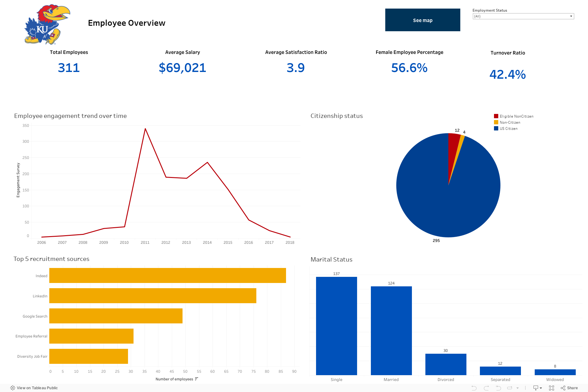Click the LinkedIn recruitment bar

click(x=153, y=296)
